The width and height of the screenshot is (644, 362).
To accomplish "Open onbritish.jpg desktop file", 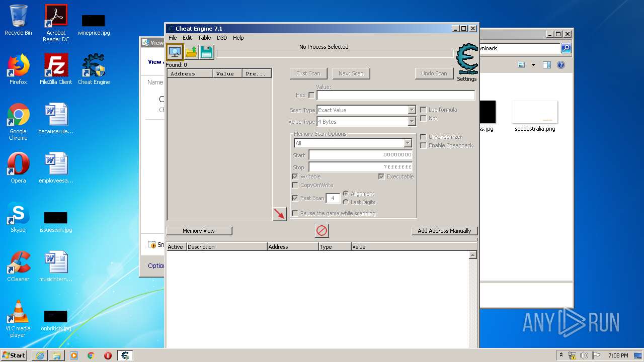I will tap(56, 321).
